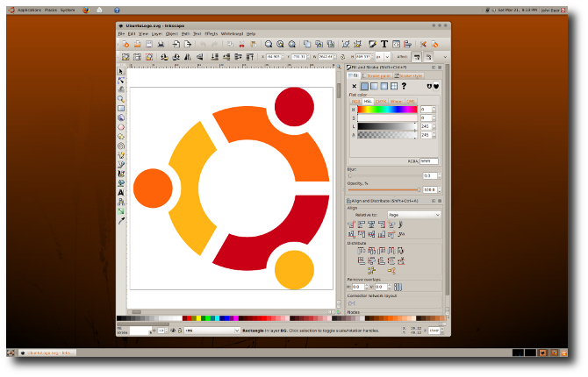Raise selection to top icon
This screenshot has width=588, height=377.
(x=250, y=57)
